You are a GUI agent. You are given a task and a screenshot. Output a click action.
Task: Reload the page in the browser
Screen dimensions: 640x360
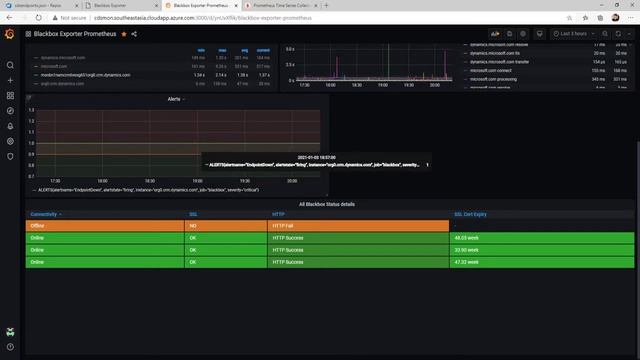[x=38, y=18]
